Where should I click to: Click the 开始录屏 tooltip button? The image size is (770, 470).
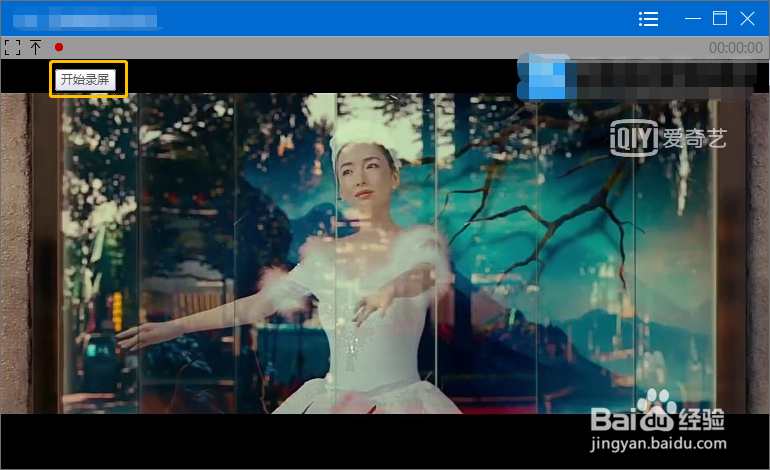85,80
